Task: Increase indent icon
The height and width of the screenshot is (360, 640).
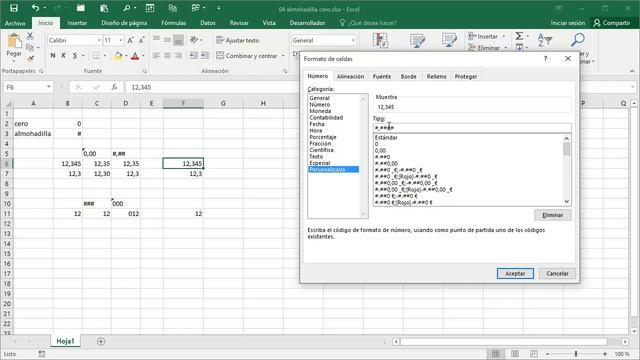Action: click(204, 56)
